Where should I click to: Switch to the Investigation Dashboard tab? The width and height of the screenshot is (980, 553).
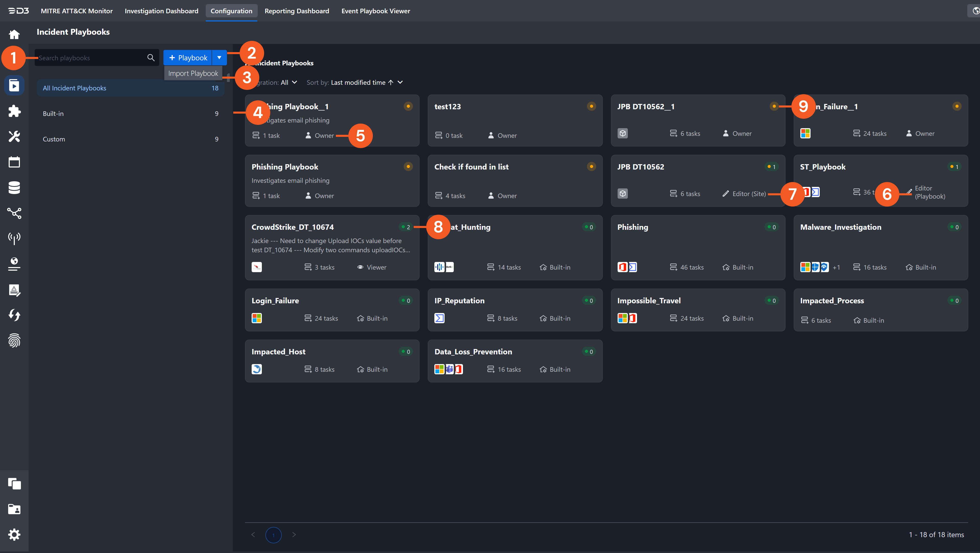(161, 11)
